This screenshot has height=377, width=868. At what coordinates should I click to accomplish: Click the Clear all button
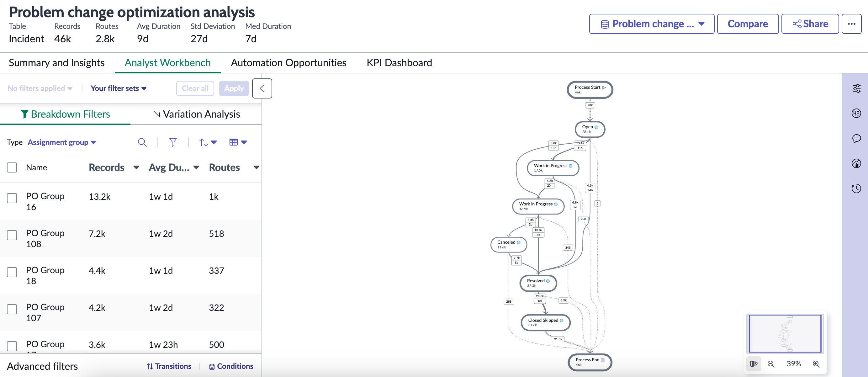pyautogui.click(x=195, y=88)
